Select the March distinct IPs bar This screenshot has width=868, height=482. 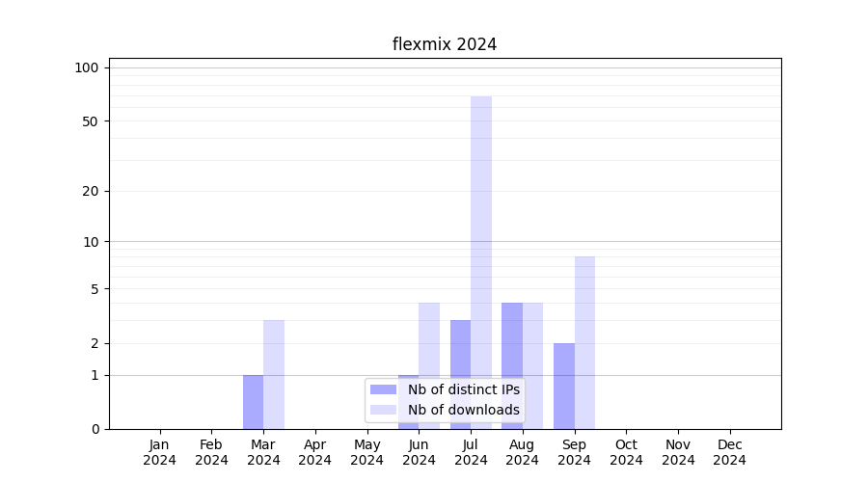pyautogui.click(x=253, y=401)
